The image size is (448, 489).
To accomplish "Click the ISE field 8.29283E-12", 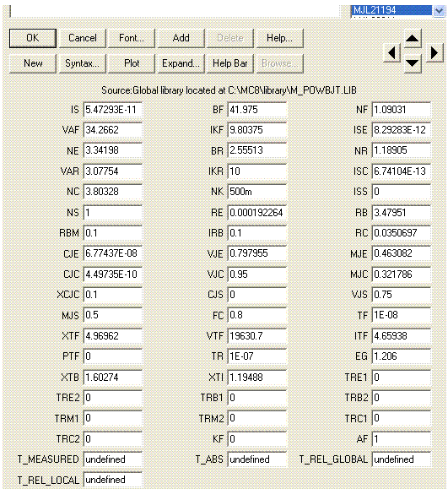I will pyautogui.click(x=402, y=130).
